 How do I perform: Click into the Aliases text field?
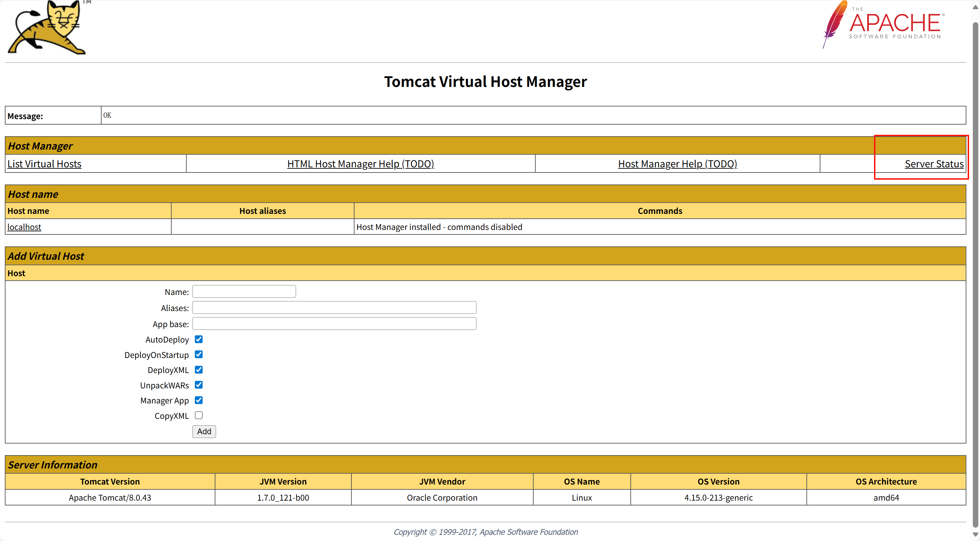[x=334, y=308]
